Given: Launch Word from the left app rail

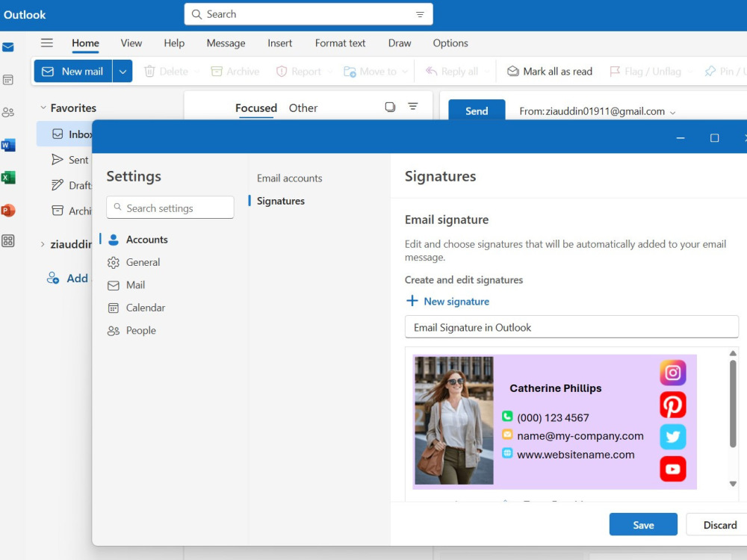Looking at the screenshot, I should [x=8, y=145].
